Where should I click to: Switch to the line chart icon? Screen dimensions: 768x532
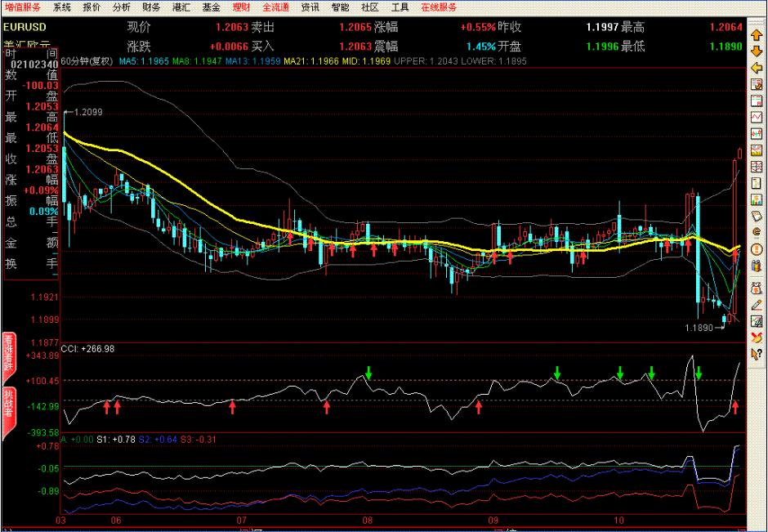pyautogui.click(x=757, y=118)
